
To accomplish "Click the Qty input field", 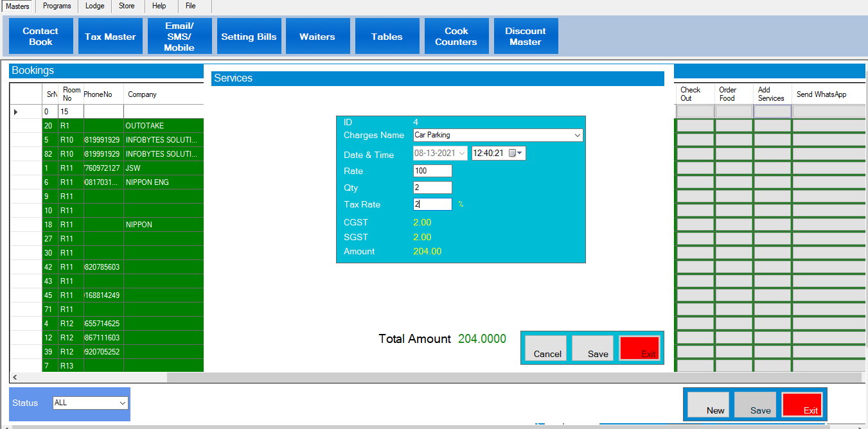I will pyautogui.click(x=432, y=188).
